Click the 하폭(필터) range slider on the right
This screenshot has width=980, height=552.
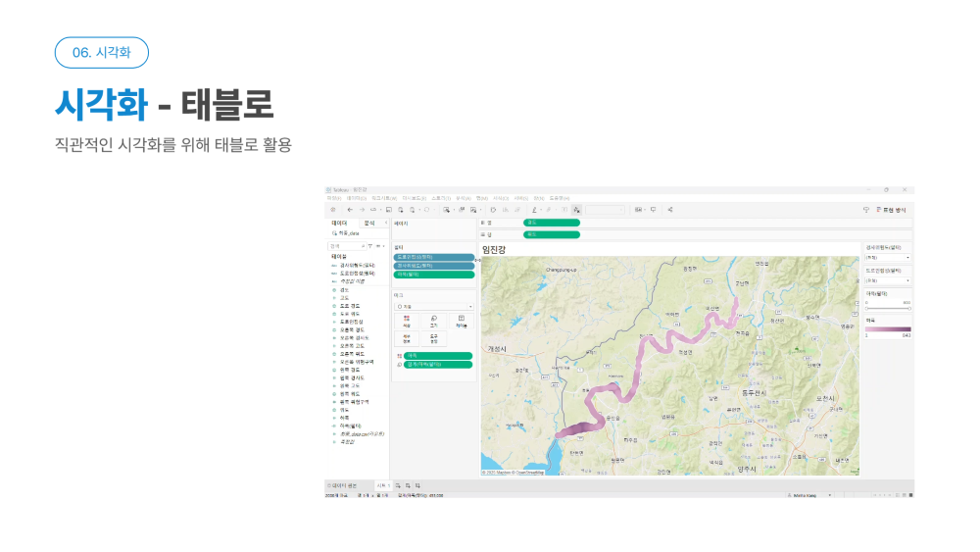(888, 308)
